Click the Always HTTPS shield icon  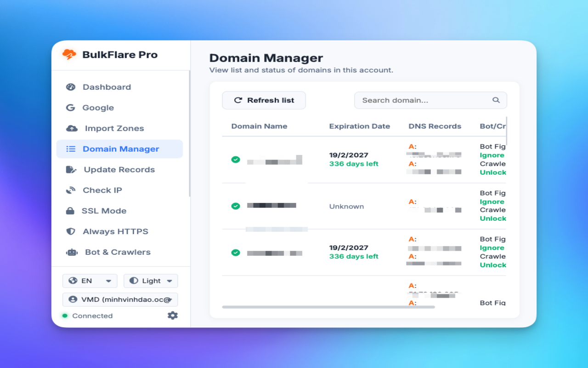click(x=70, y=231)
